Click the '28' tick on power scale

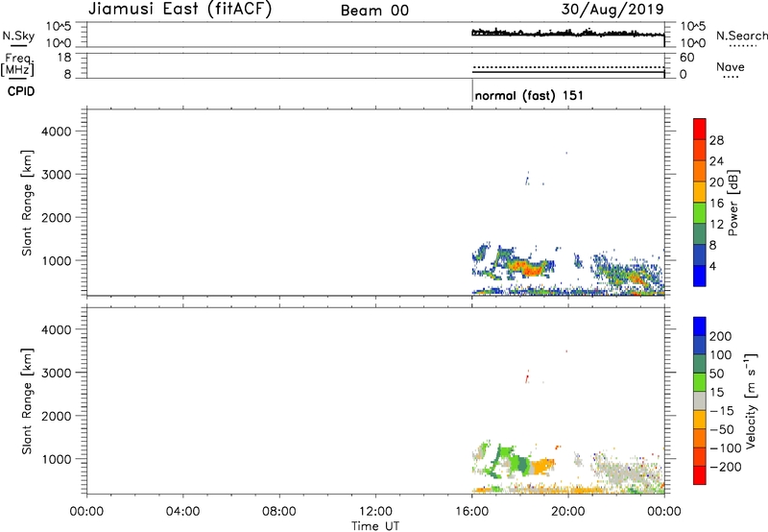(x=716, y=140)
